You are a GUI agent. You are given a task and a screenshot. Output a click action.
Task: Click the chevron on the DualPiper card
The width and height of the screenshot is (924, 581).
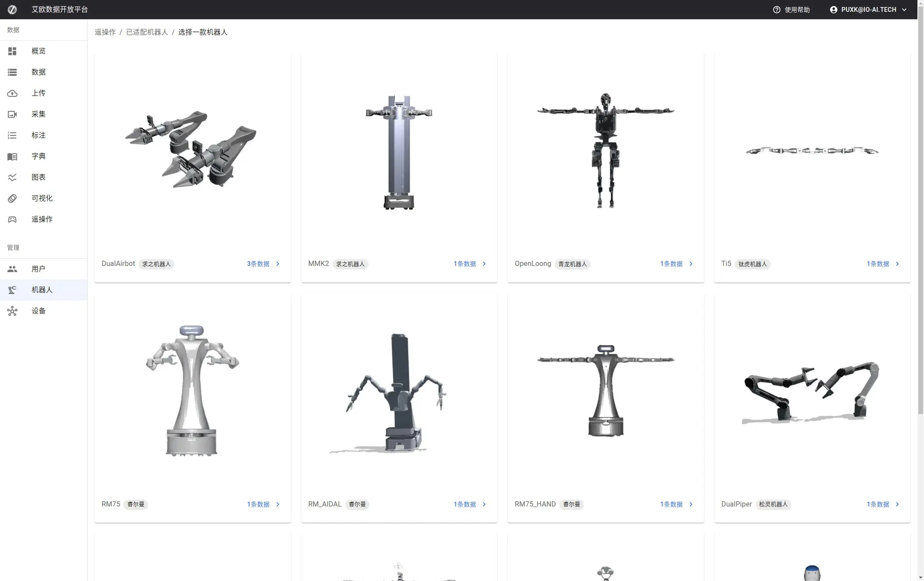point(897,504)
